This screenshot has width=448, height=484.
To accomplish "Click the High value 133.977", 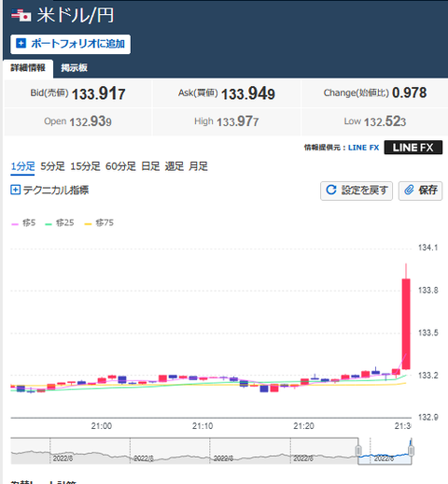I will [238, 121].
